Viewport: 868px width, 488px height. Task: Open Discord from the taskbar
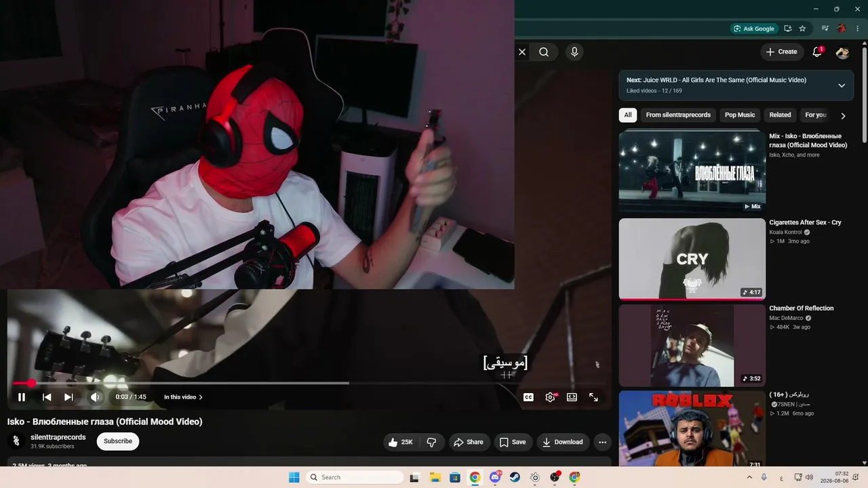[x=495, y=477]
